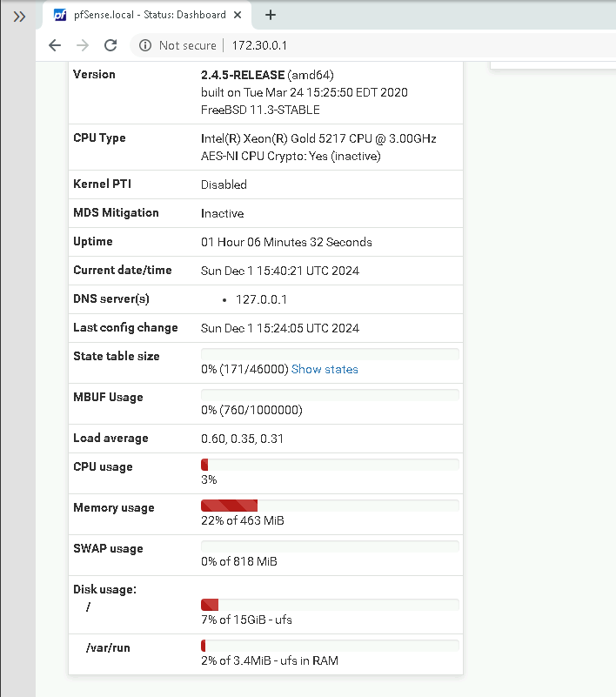Click the 2% of 3.4MiB ufs in RAM text
The height and width of the screenshot is (697, 616).
270,661
